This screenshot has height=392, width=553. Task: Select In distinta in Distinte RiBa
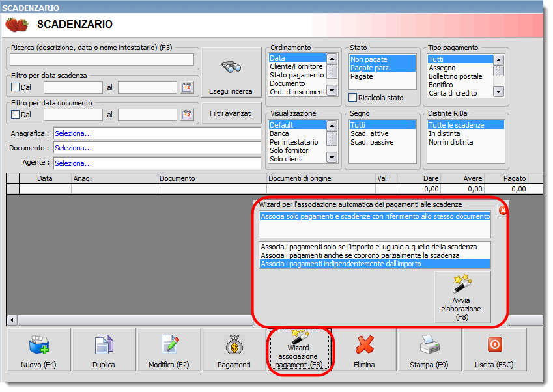coord(466,133)
